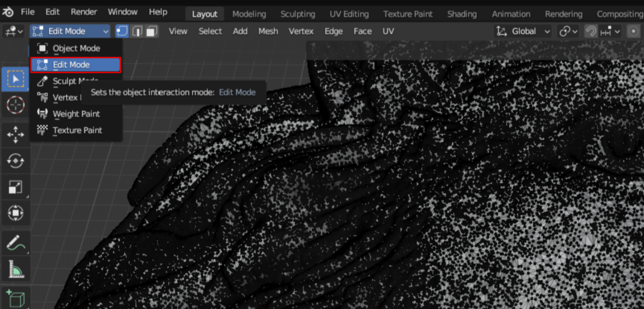The height and width of the screenshot is (309, 644).
Task: Enable vertex select mode
Action: coord(122,31)
